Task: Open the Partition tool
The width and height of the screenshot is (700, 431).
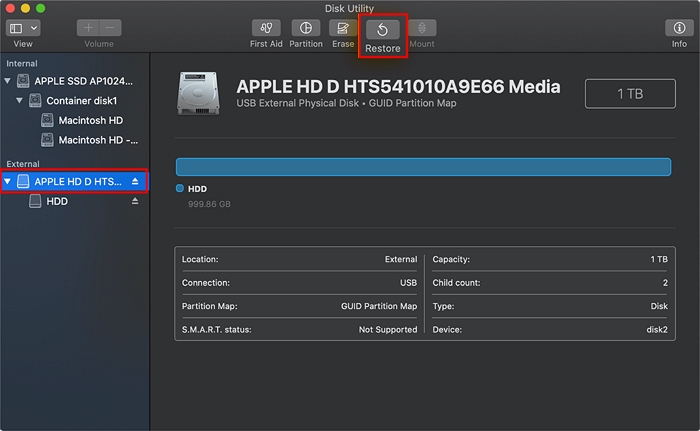Action: pyautogui.click(x=306, y=29)
